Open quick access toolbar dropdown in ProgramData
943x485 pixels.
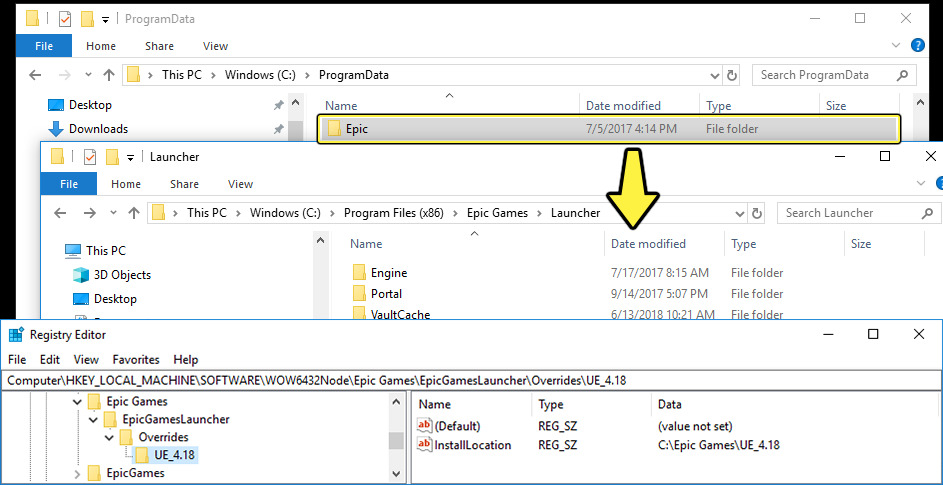(x=105, y=20)
